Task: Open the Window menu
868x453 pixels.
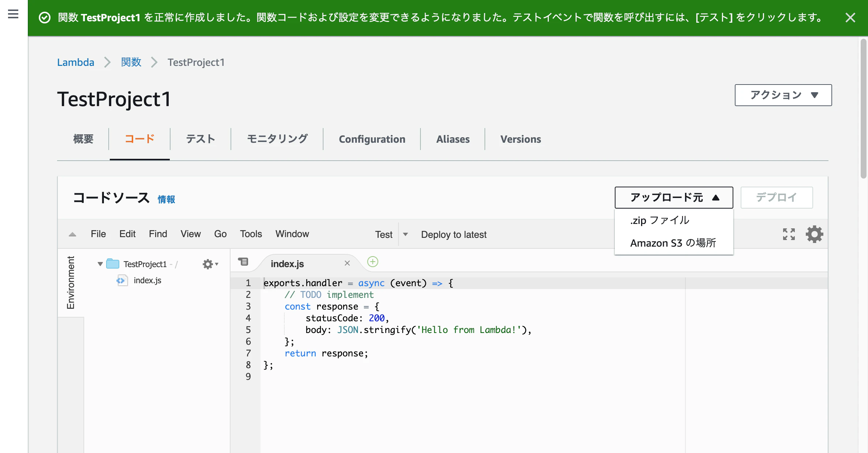Action: (292, 234)
